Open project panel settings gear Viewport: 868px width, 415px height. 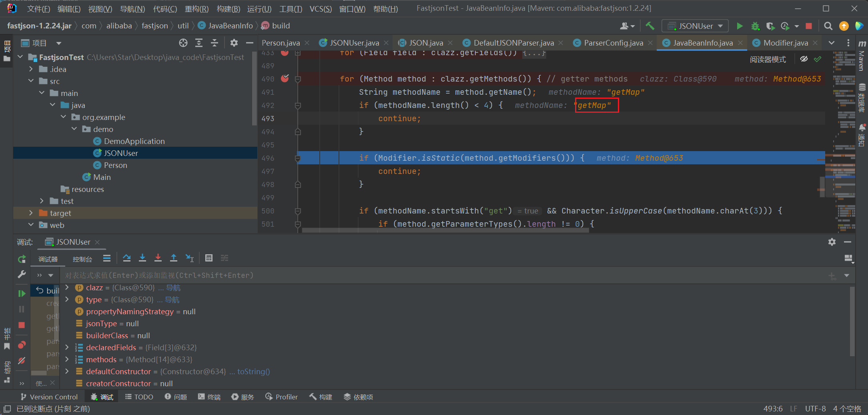[234, 43]
